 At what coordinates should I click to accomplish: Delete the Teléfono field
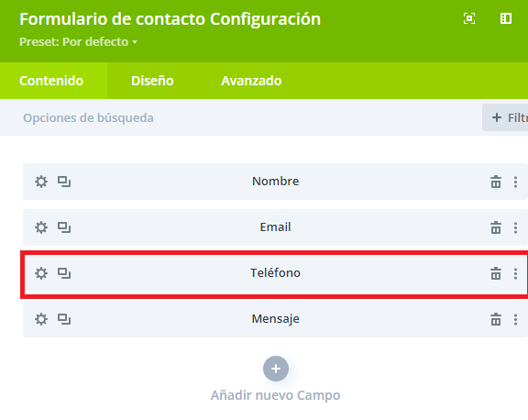point(496,273)
